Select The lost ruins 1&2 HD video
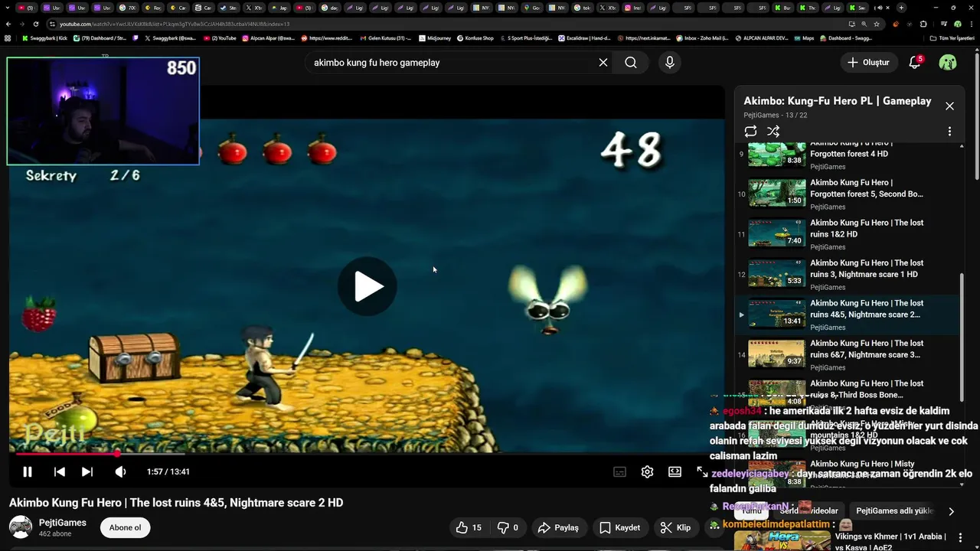 click(x=846, y=234)
